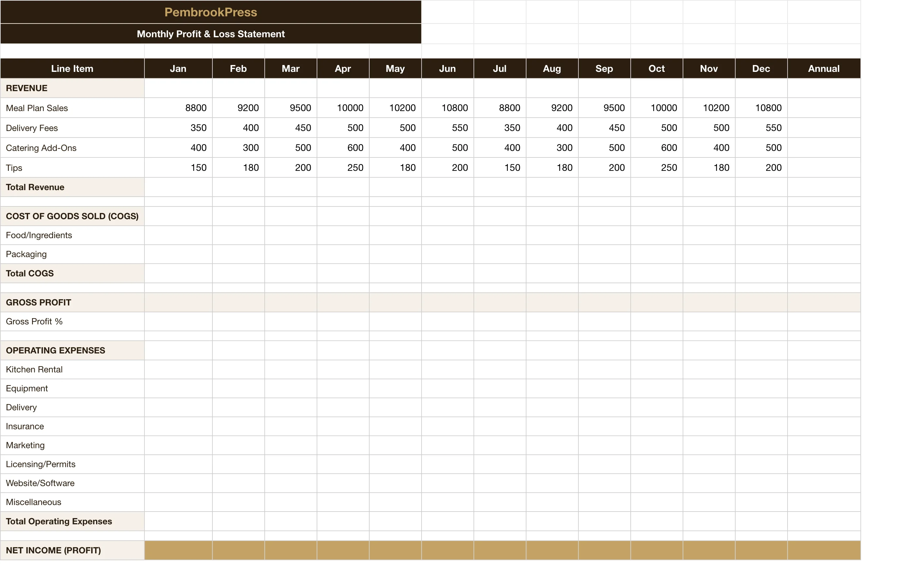This screenshot has width=915, height=588.
Task: Select the REVENUE section label
Action: point(72,88)
